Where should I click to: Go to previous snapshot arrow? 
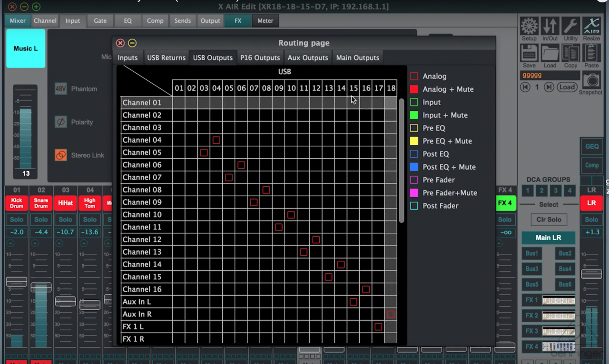coord(525,87)
